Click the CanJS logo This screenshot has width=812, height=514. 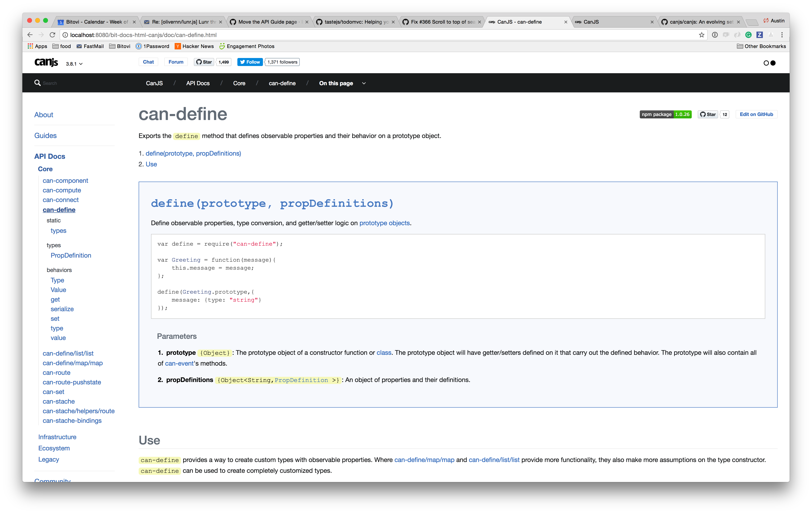47,62
